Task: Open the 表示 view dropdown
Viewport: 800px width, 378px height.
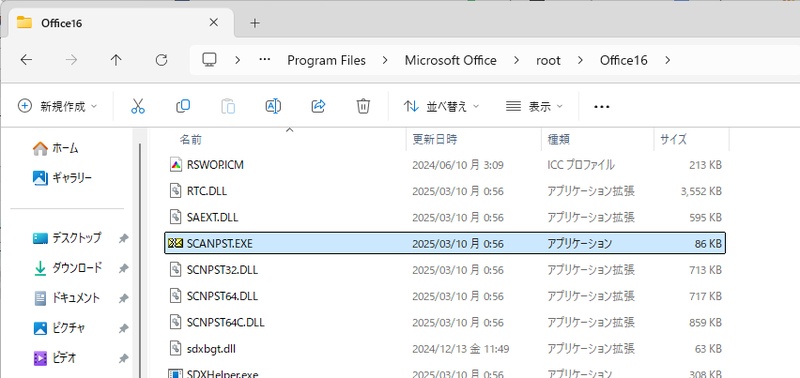Action: pyautogui.click(x=534, y=106)
